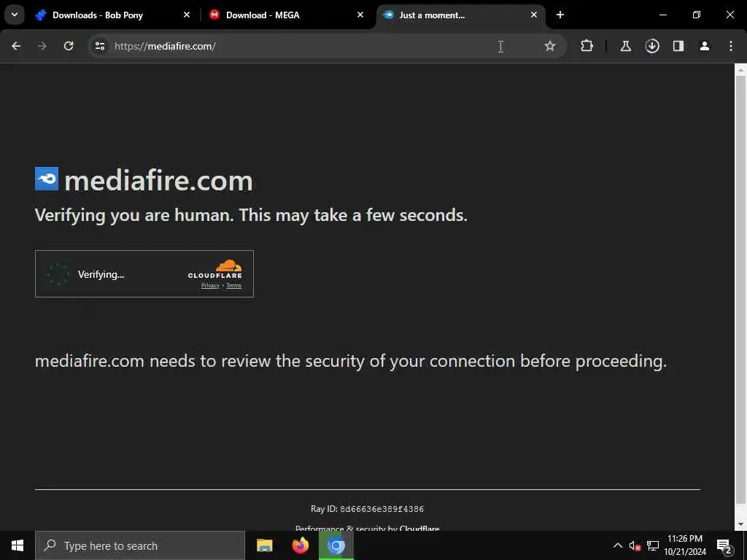The height and width of the screenshot is (560, 747).
Task: Open File Explorer from the taskbar
Action: point(264,545)
